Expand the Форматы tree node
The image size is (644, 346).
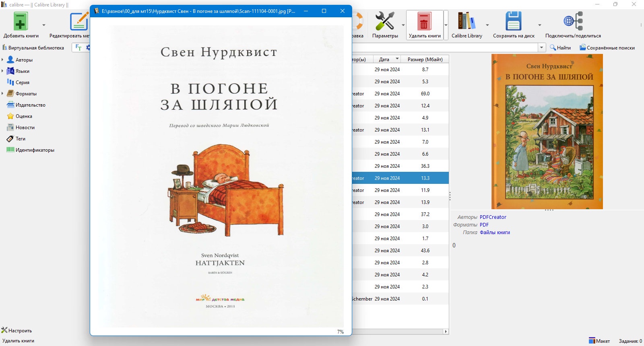(x=2, y=93)
